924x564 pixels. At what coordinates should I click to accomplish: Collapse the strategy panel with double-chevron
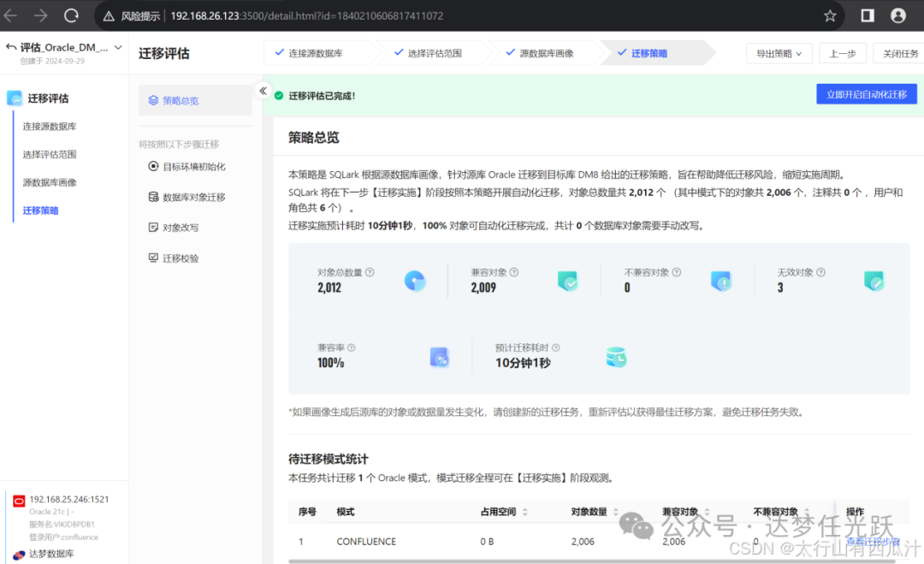(x=263, y=91)
